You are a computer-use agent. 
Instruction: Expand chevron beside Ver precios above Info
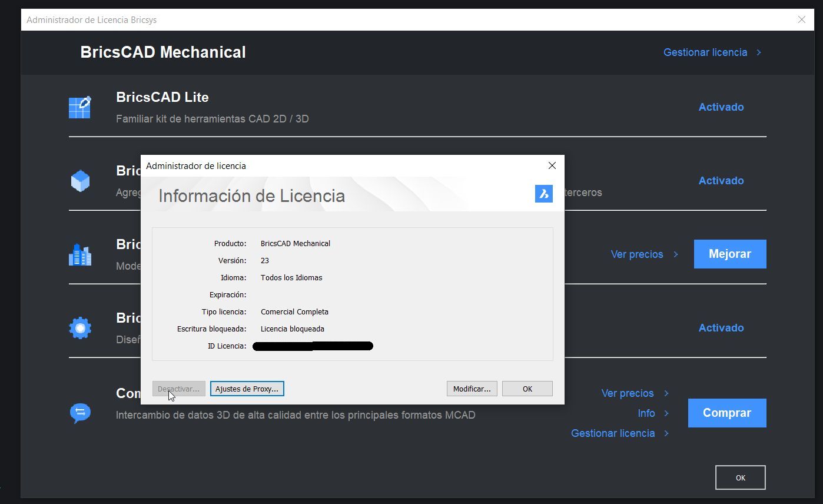[666, 393]
